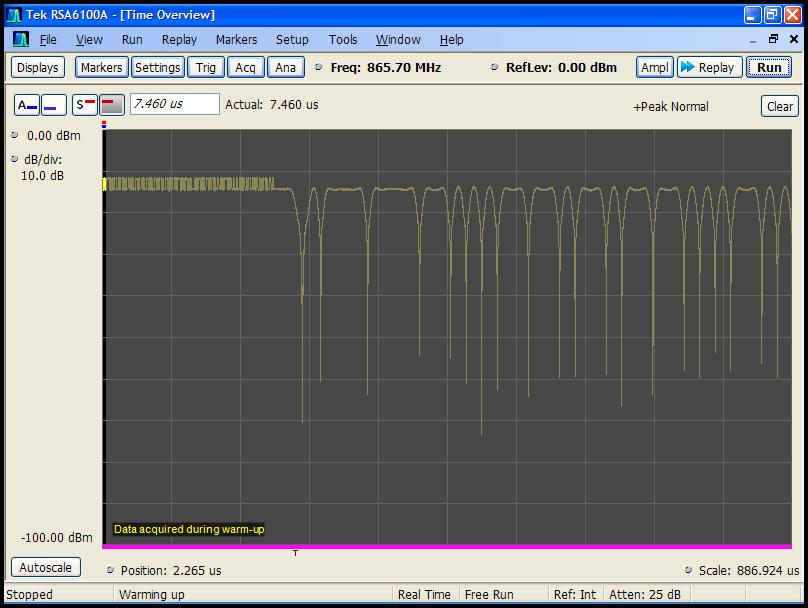808x608 pixels.
Task: Click the Real Time status entry
Action: [x=424, y=595]
